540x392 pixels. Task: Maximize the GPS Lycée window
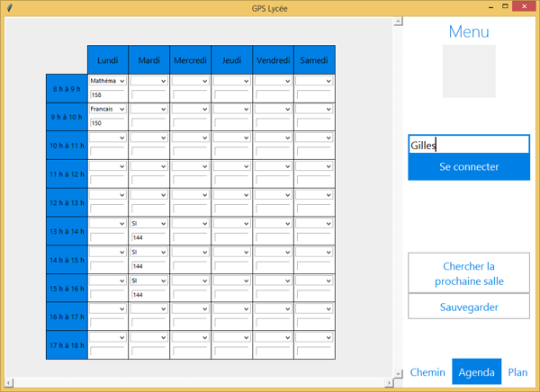tap(505, 6)
